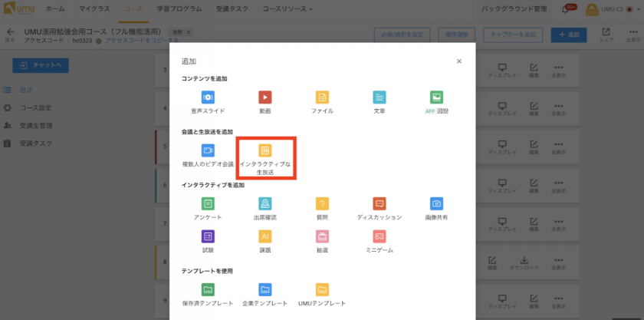This screenshot has width=644, height=320.
Task: Click the access code help icon
Action: click(x=99, y=41)
